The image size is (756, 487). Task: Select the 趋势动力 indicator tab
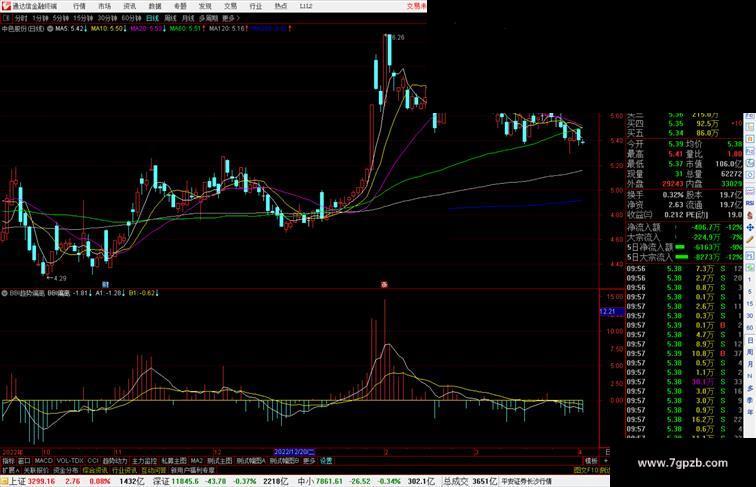tap(115, 461)
